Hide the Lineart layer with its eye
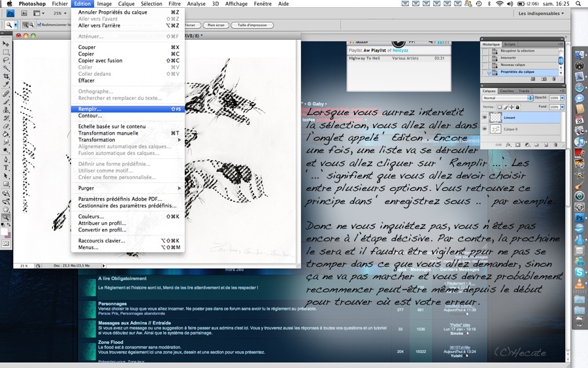Image resolution: width=588 pixels, height=368 pixels. pyautogui.click(x=485, y=118)
